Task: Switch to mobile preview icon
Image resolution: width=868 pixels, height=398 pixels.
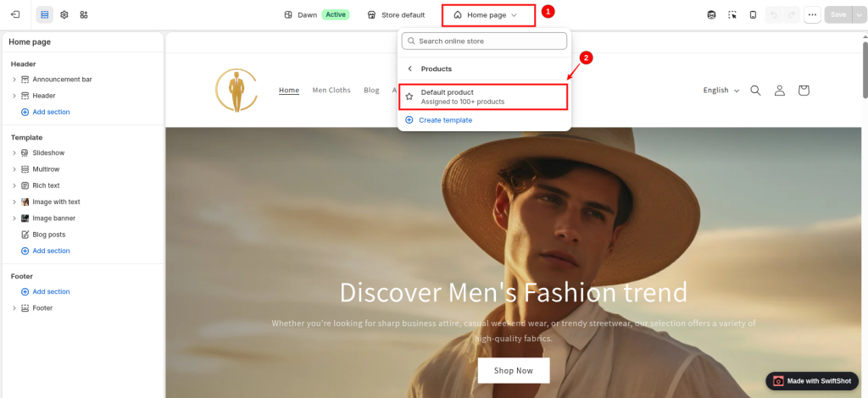Action: (x=753, y=15)
